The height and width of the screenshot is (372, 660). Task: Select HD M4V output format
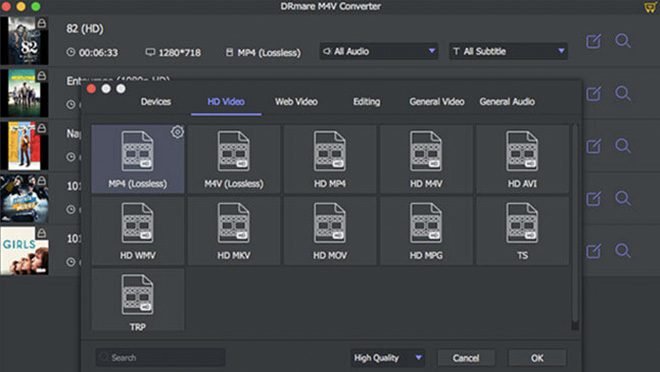(426, 159)
